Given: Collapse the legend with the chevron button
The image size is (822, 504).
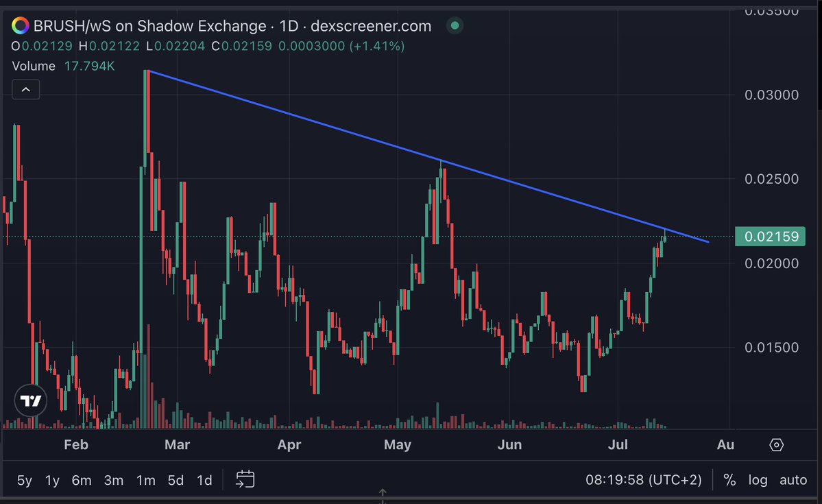Looking at the screenshot, I should [25, 90].
